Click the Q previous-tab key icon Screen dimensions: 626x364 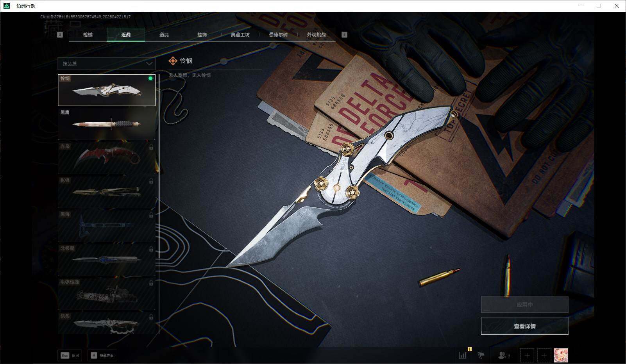pyautogui.click(x=60, y=35)
